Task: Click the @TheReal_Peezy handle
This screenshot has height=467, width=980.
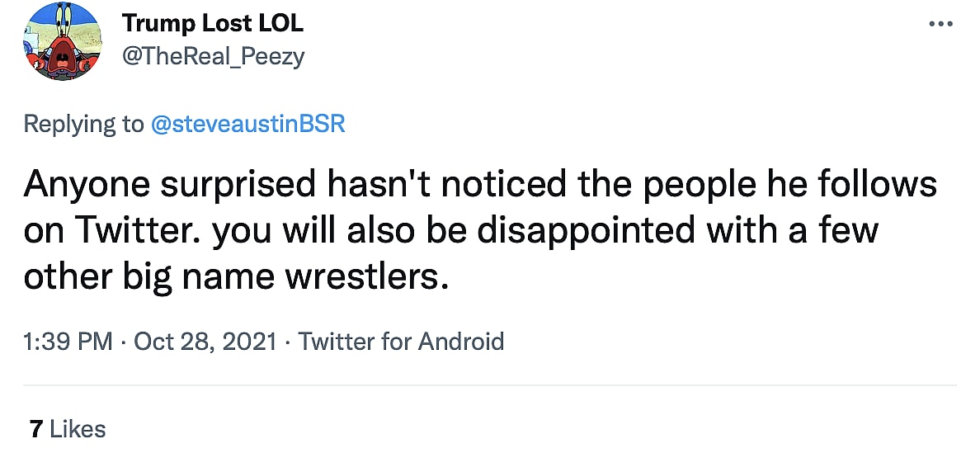Action: click(214, 56)
